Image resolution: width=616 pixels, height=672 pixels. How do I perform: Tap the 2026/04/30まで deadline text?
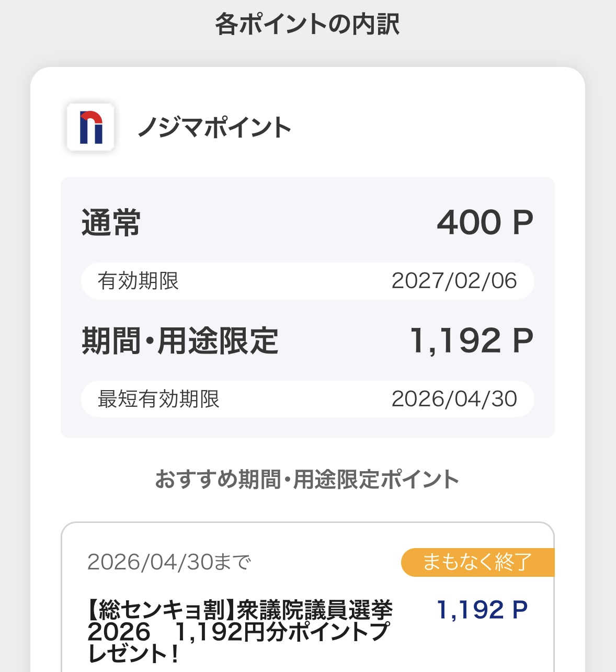pos(169,562)
